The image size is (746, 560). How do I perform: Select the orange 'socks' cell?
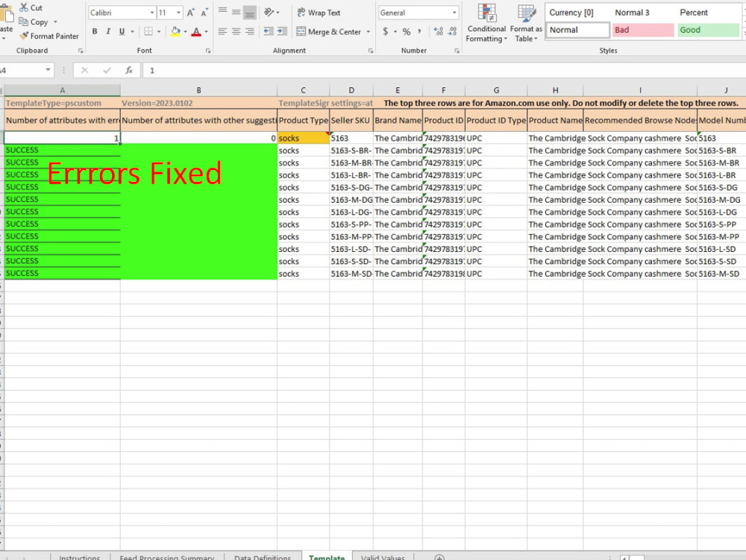(x=303, y=138)
